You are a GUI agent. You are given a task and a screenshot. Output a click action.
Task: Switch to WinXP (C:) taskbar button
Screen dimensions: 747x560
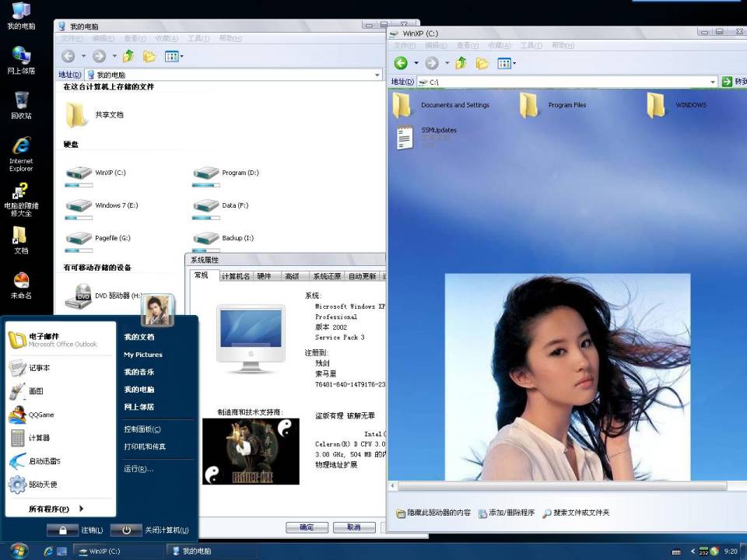pos(117,551)
